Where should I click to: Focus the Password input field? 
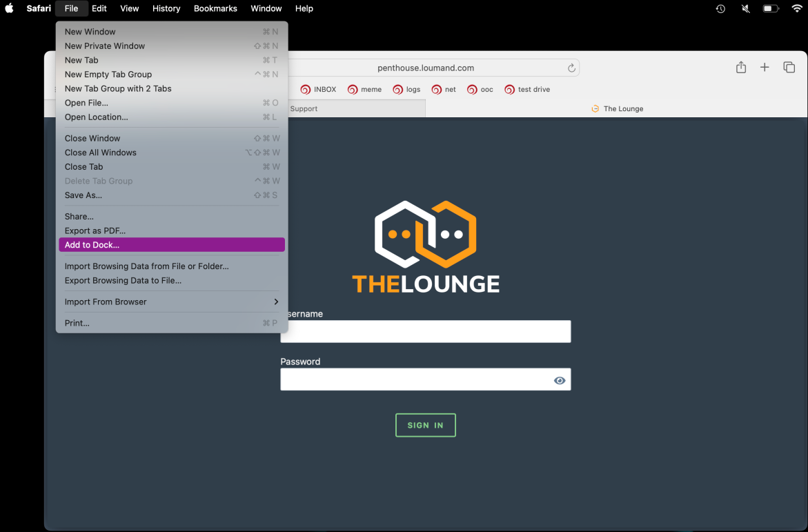click(x=414, y=380)
